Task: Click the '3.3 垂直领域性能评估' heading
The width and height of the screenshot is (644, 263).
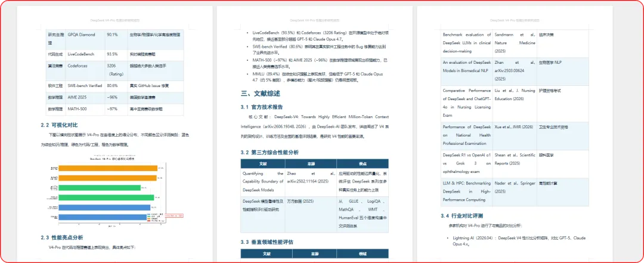Action: [x=267, y=242]
